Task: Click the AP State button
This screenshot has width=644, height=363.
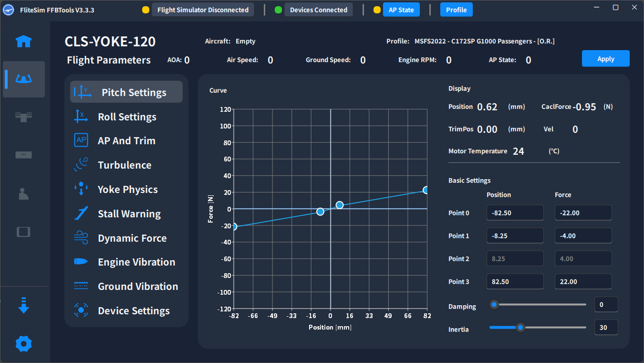Action: pyautogui.click(x=401, y=10)
